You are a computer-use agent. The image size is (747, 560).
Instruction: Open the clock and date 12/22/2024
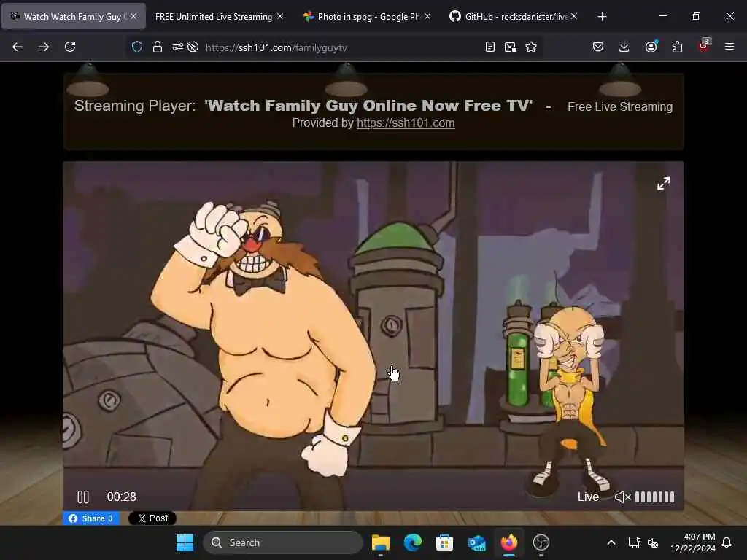(x=693, y=542)
